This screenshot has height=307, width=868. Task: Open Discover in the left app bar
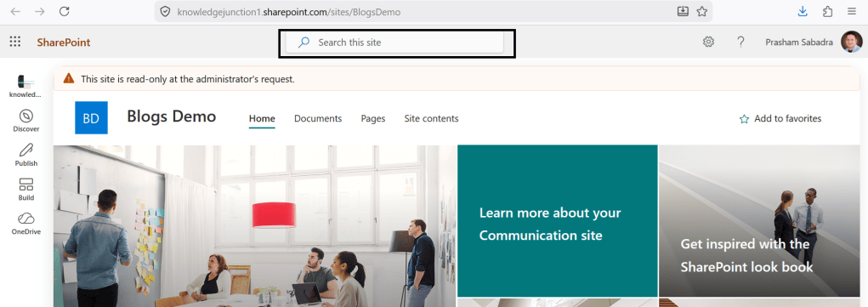click(x=26, y=120)
